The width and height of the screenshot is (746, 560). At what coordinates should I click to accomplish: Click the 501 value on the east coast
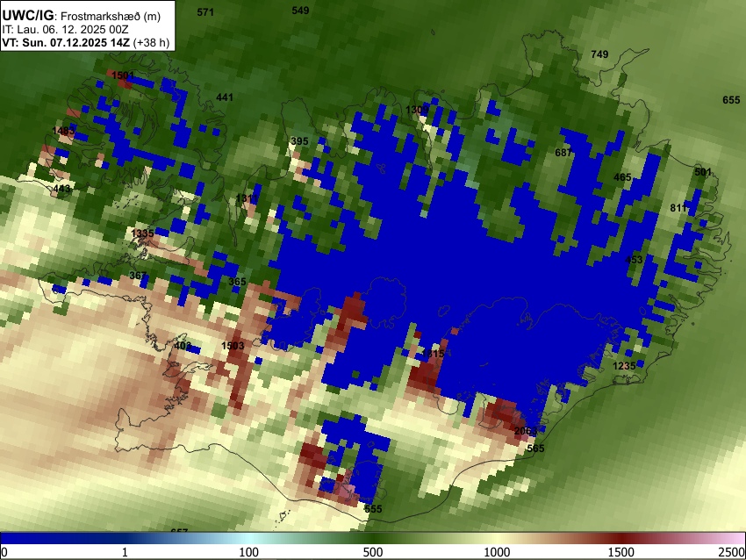pos(703,172)
